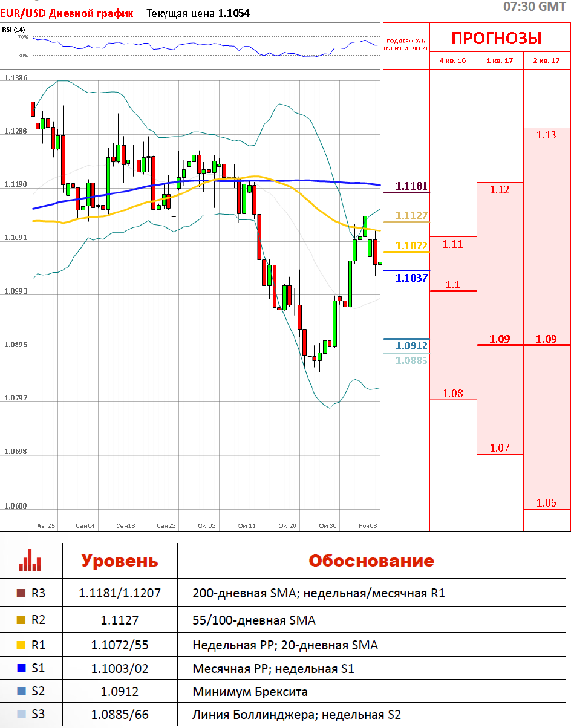Click the 1.07 forecast low value
This screenshot has height=728, width=574.
(x=500, y=448)
